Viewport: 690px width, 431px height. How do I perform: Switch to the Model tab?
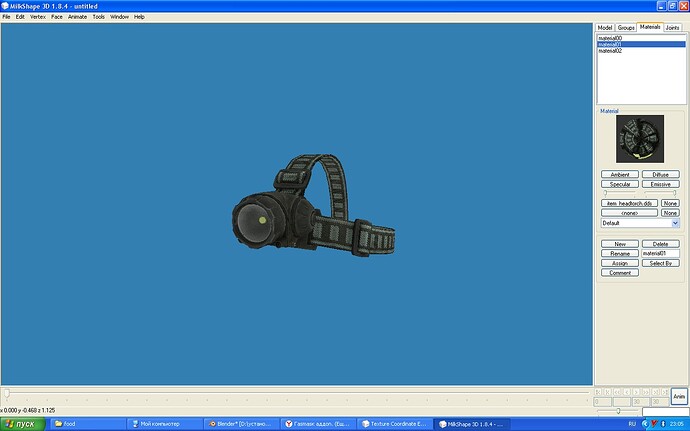pos(604,28)
